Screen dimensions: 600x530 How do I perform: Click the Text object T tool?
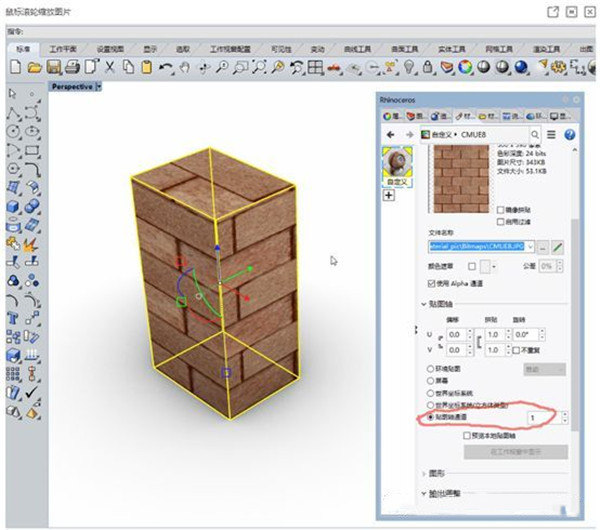[x=13, y=318]
